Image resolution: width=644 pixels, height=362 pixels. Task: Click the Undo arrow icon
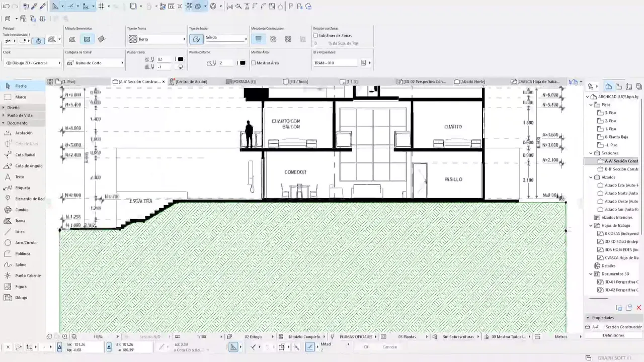[x=6, y=6]
